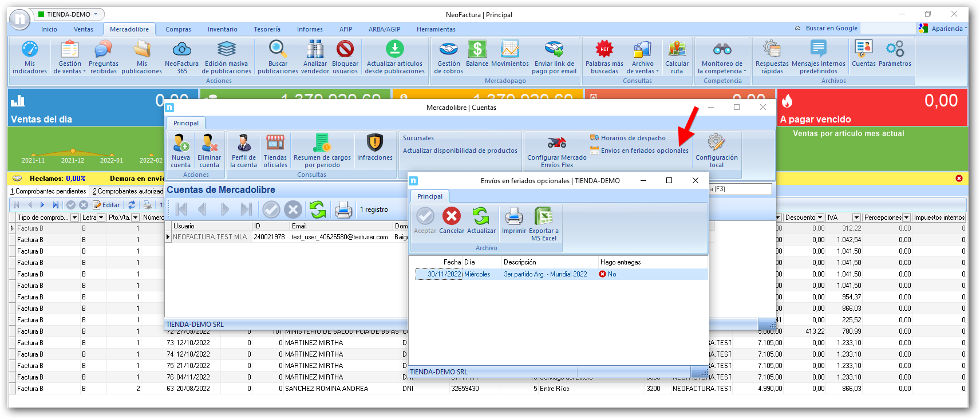
Task: Click the Exportar a MS Excel icon
Action: (x=543, y=218)
